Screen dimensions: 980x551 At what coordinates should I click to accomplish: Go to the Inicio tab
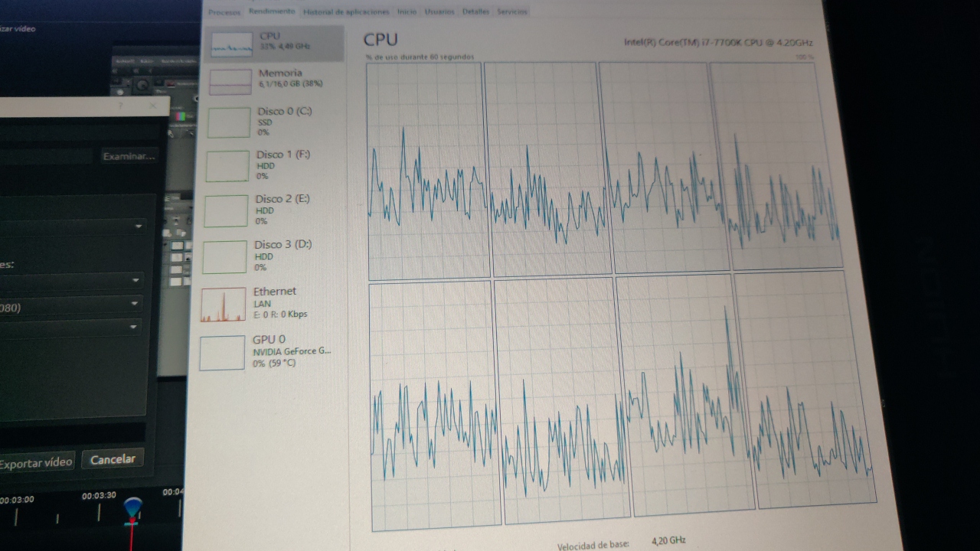[x=407, y=11]
